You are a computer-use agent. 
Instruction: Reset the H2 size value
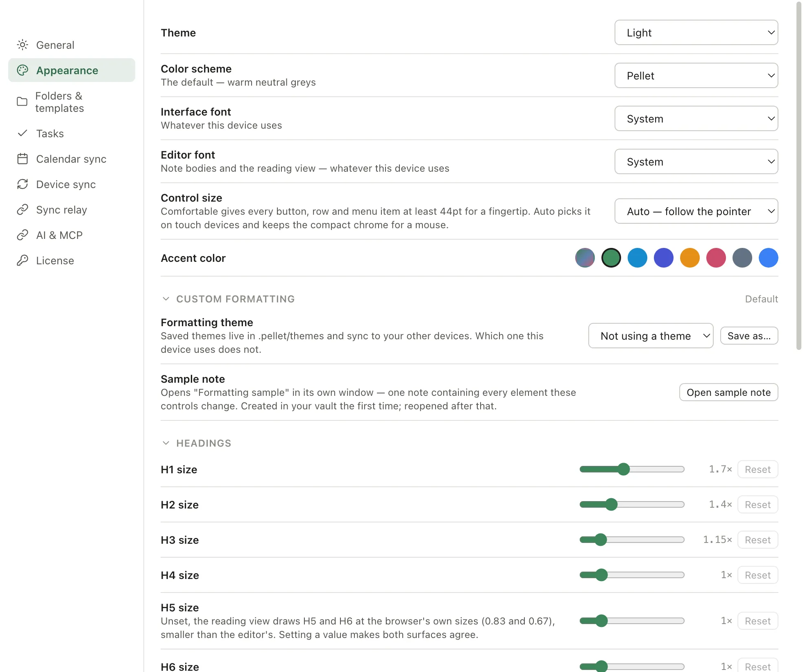(758, 505)
